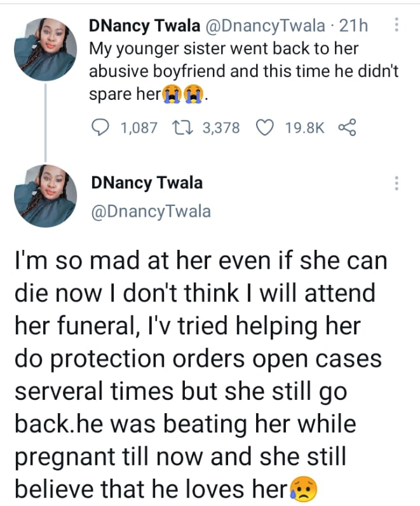Viewport: 420px width, 506px height.
Task: Click the @DnancyTwala handle under the second name
Action: [151, 211]
